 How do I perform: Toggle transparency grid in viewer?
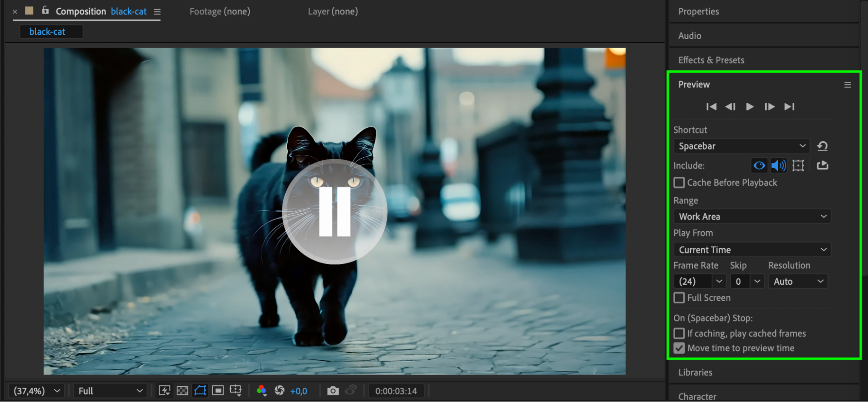(182, 391)
